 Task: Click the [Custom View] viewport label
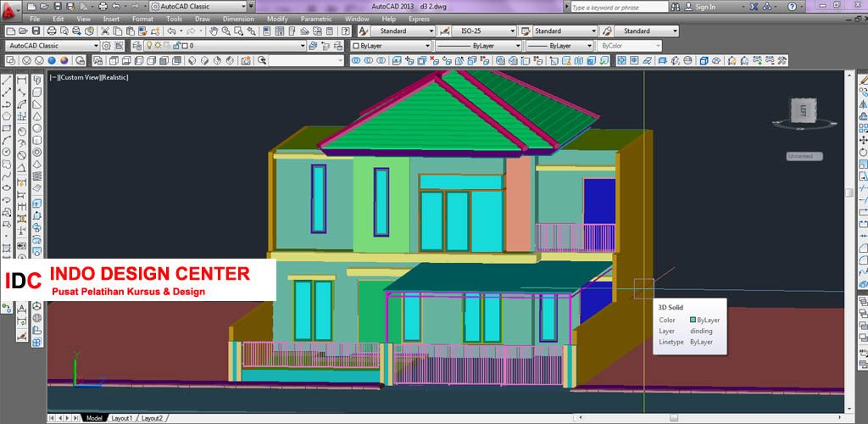point(79,77)
